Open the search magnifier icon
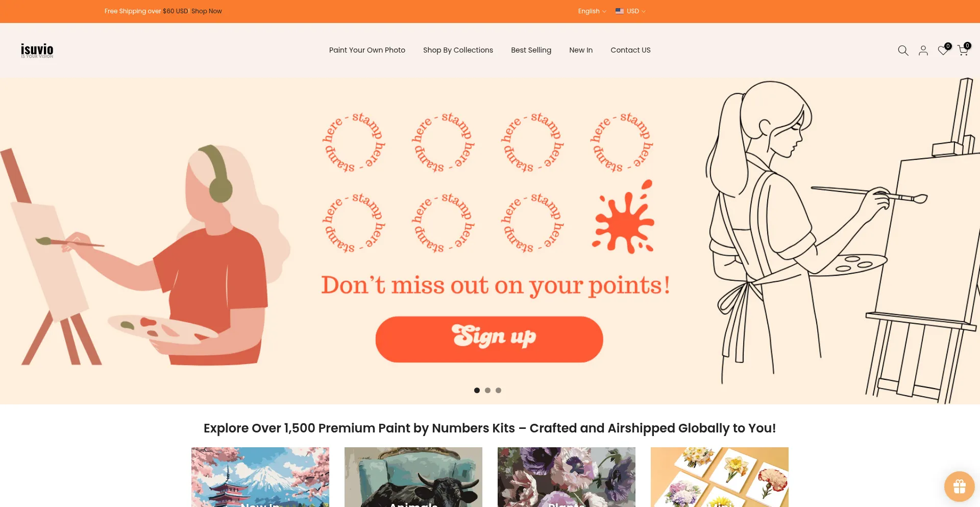 point(903,50)
